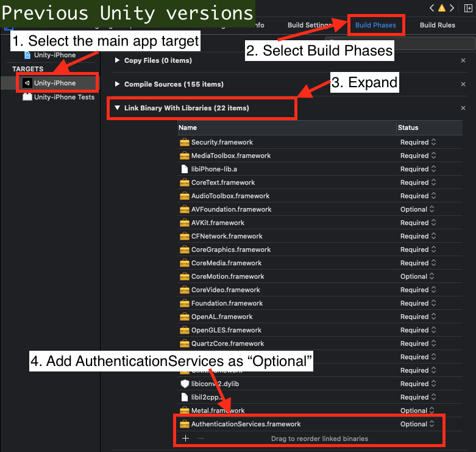Collapse Link Binary With Libraries

coord(117,108)
